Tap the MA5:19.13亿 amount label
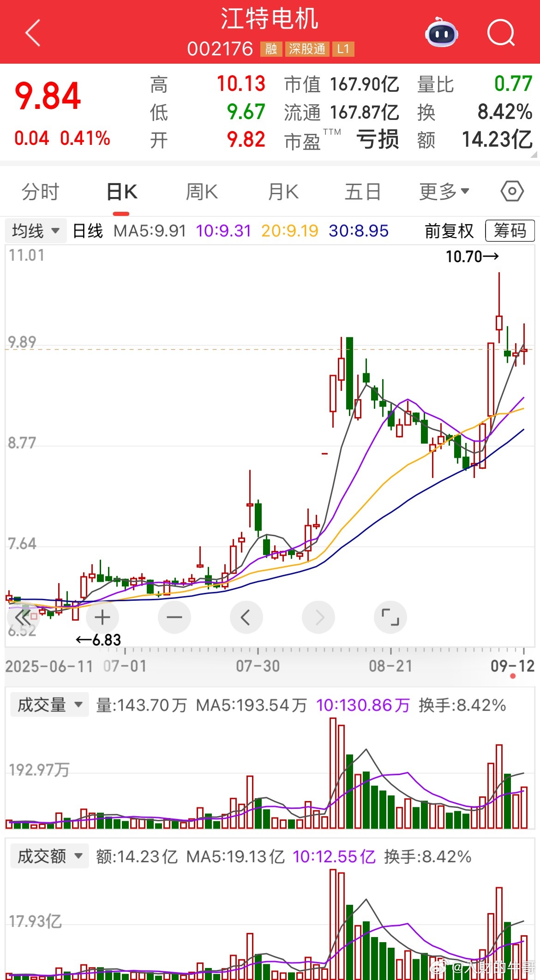This screenshot has width=540, height=980. pyautogui.click(x=235, y=856)
